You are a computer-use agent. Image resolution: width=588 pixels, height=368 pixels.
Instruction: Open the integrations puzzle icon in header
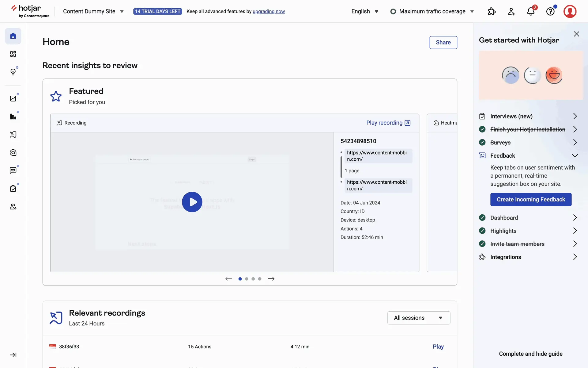coord(492,12)
